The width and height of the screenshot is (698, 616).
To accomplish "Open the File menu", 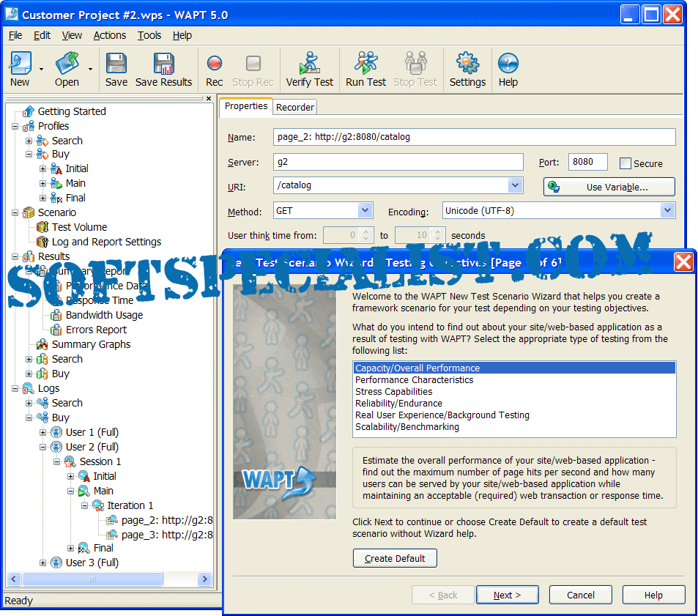I will point(15,35).
